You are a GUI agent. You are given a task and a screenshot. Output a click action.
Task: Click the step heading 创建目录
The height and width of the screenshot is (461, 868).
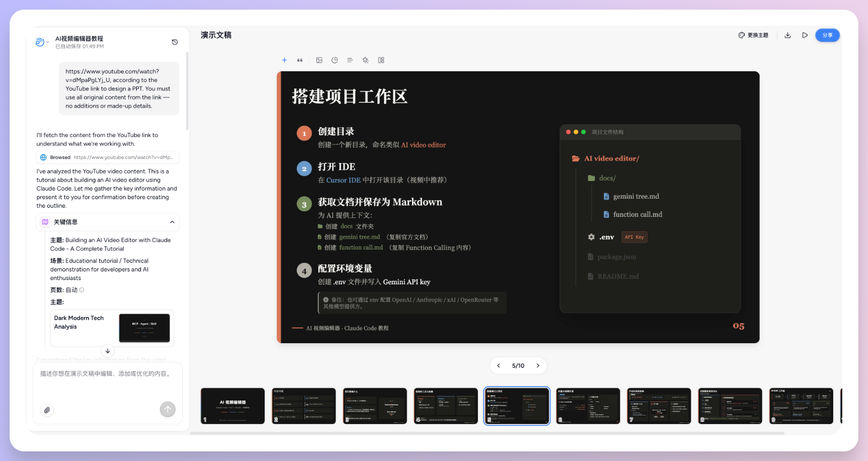coord(336,131)
